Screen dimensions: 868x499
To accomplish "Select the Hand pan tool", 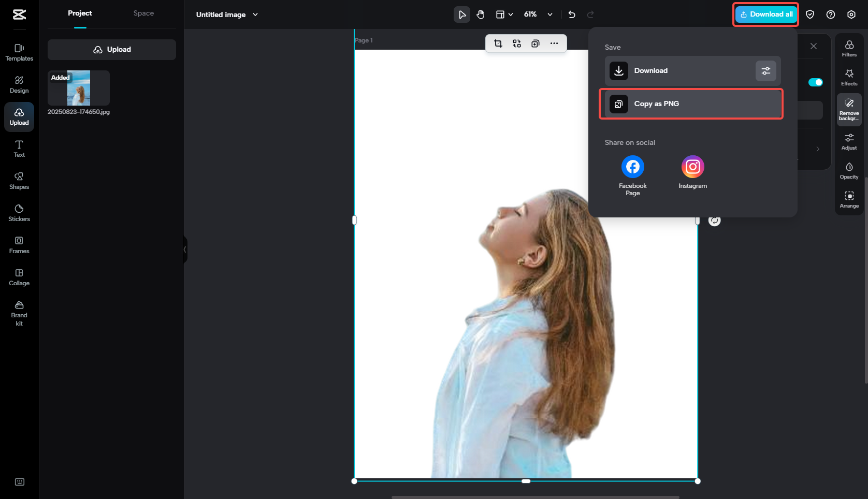I will pyautogui.click(x=480, y=14).
